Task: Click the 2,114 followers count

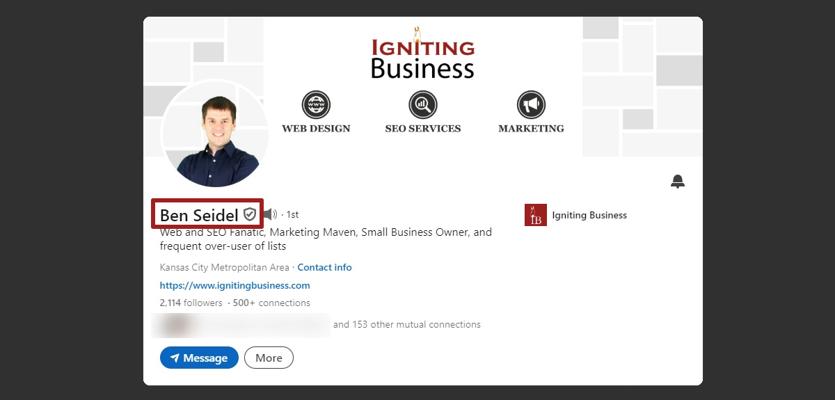Action: pos(190,303)
